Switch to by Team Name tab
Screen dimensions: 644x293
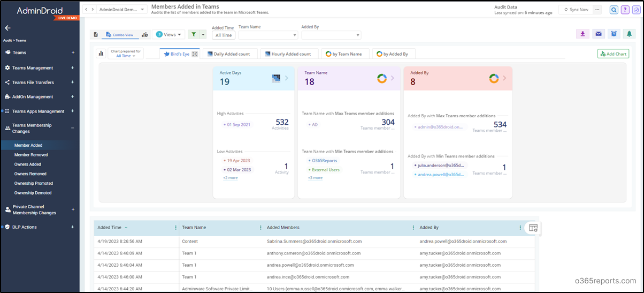coord(344,54)
